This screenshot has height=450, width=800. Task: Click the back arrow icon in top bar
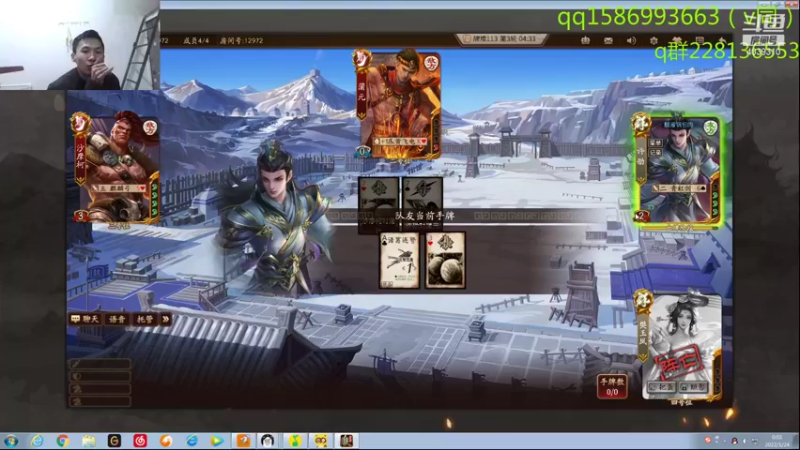coord(722,40)
